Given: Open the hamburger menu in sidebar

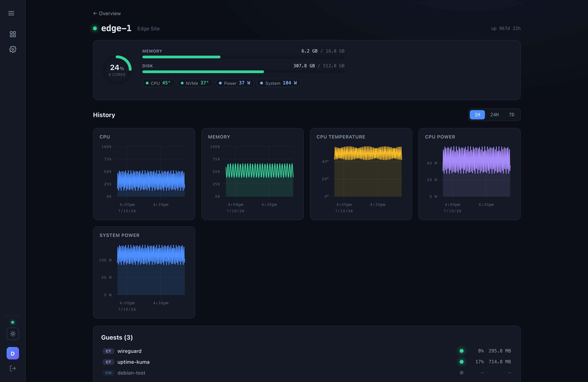Looking at the screenshot, I should click(x=11, y=13).
